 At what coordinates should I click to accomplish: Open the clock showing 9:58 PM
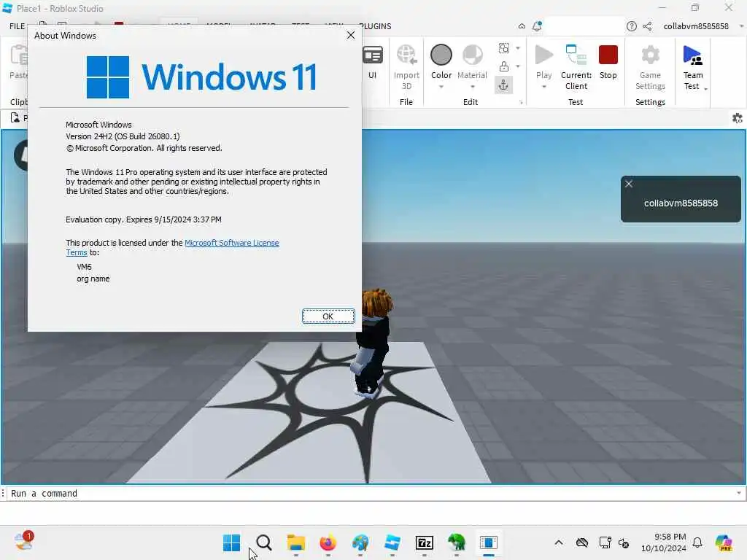[664, 542]
